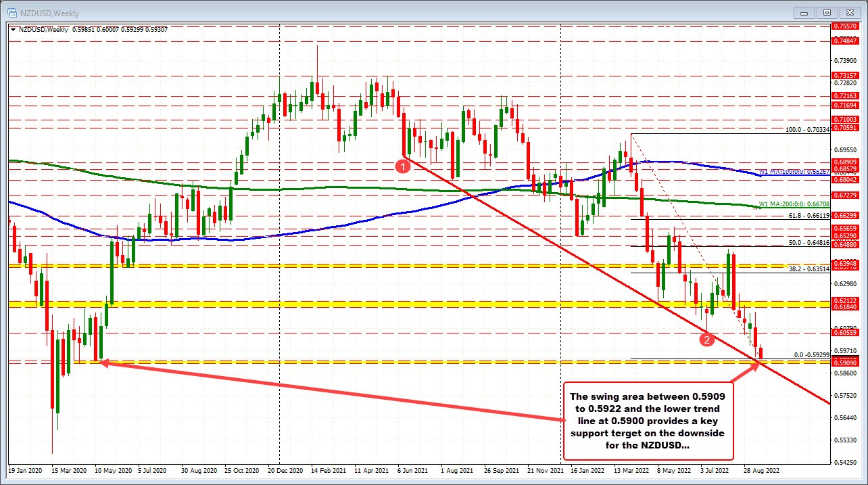Select the 61.8 - 0.66119 Fibonacci label
The width and height of the screenshot is (868, 485).
(x=809, y=215)
